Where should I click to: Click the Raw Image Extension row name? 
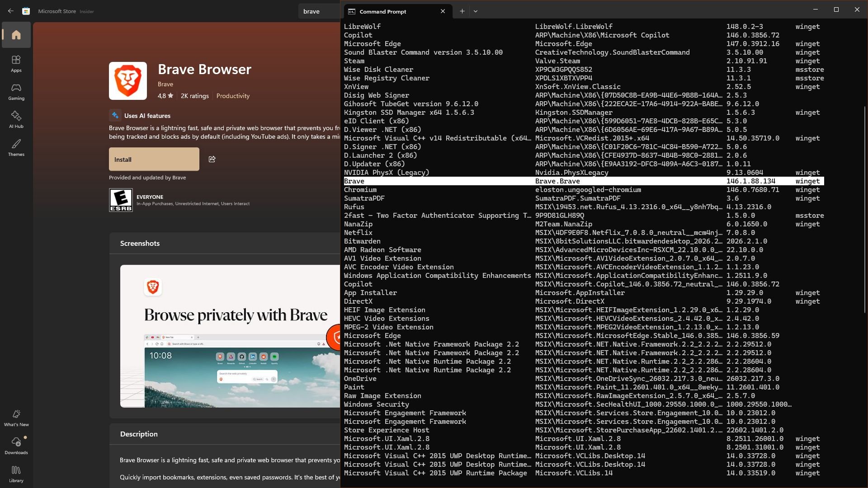click(x=382, y=396)
